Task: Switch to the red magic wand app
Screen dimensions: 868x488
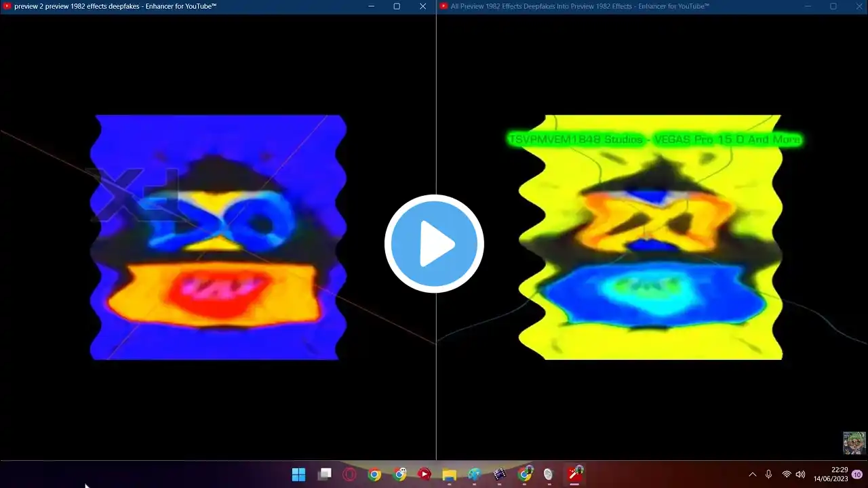Action: 575,474
